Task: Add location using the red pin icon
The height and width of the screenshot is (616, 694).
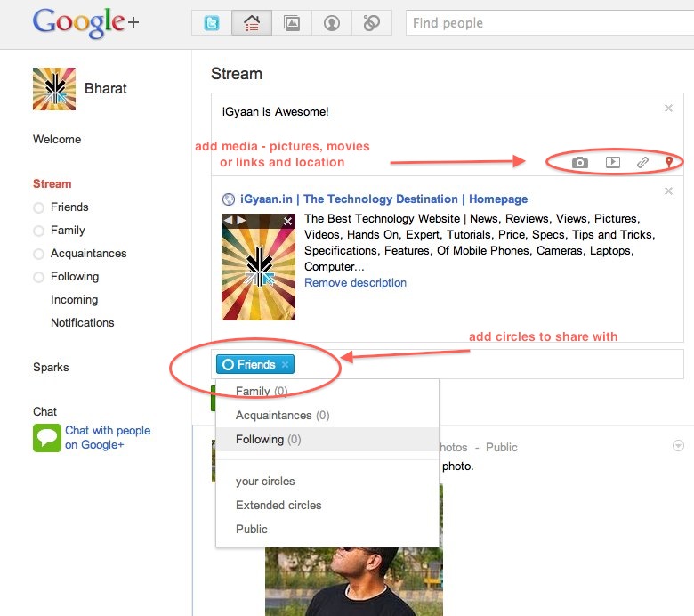Action: click(669, 162)
